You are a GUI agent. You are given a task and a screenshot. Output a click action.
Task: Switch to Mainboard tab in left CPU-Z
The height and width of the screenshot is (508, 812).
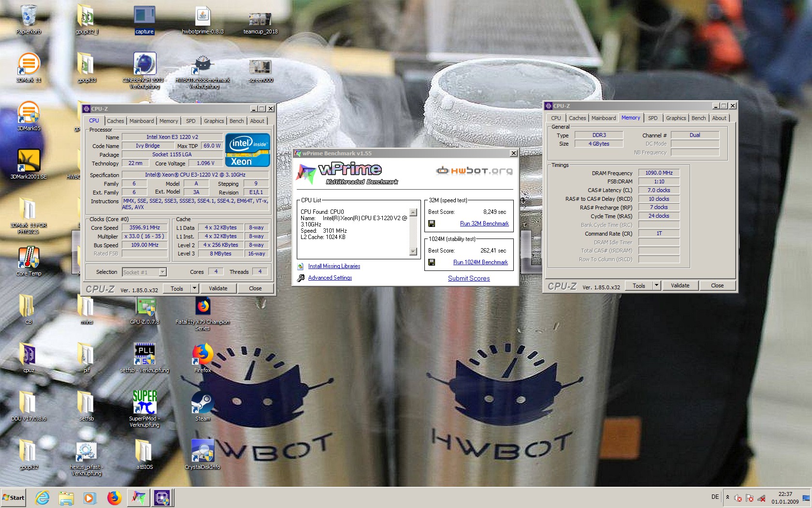coord(142,121)
